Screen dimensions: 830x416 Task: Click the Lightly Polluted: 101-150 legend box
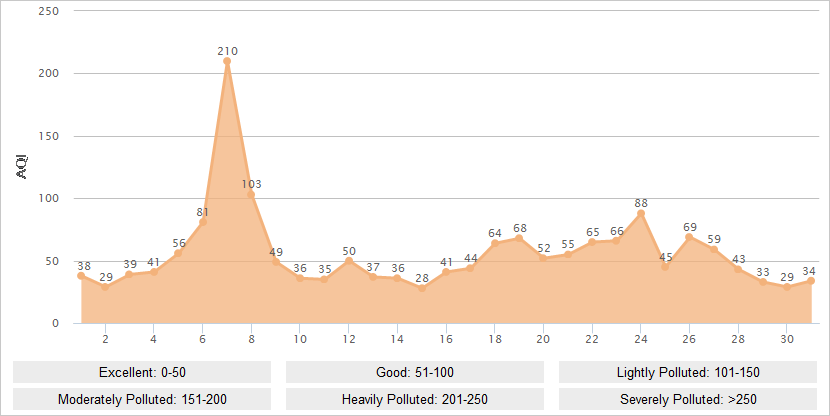pyautogui.click(x=688, y=372)
